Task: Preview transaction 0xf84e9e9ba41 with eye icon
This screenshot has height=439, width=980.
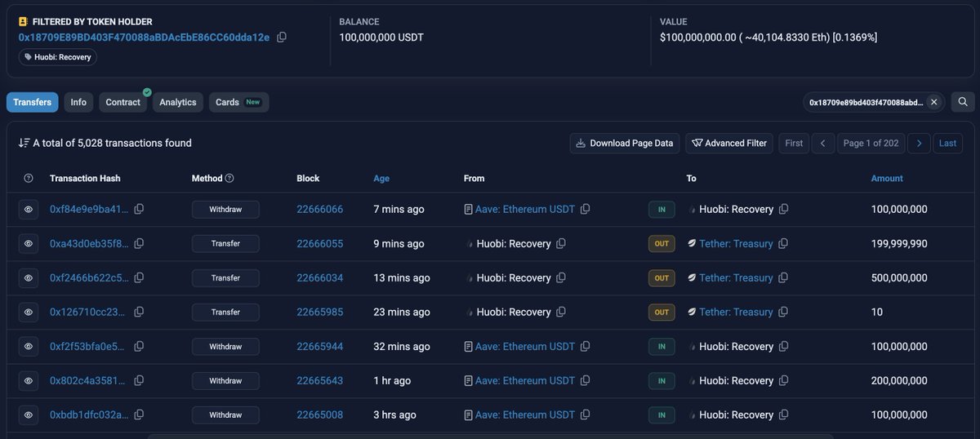Action: tap(29, 210)
